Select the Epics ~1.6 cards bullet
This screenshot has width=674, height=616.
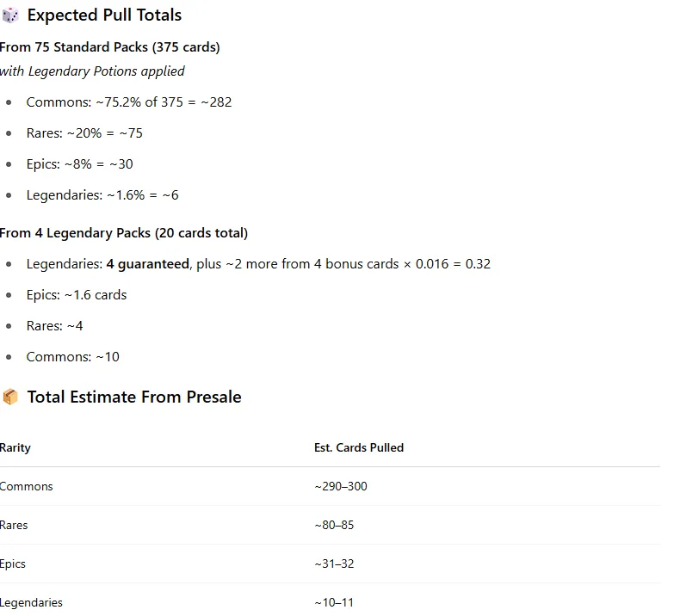(x=77, y=295)
